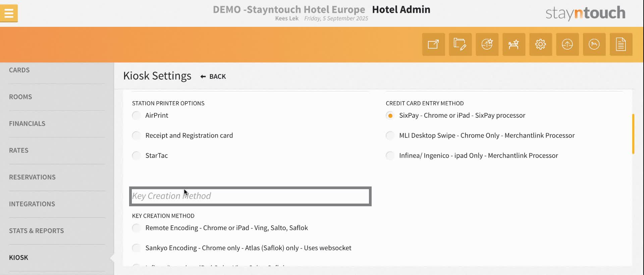Select the AirPrint printer option
644x275 pixels.
point(136,115)
